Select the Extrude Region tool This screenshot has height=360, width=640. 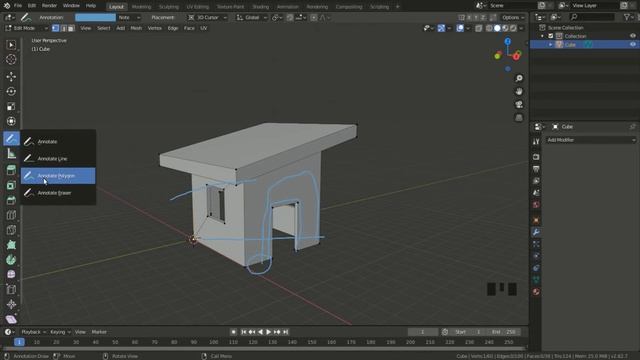pos(11,170)
